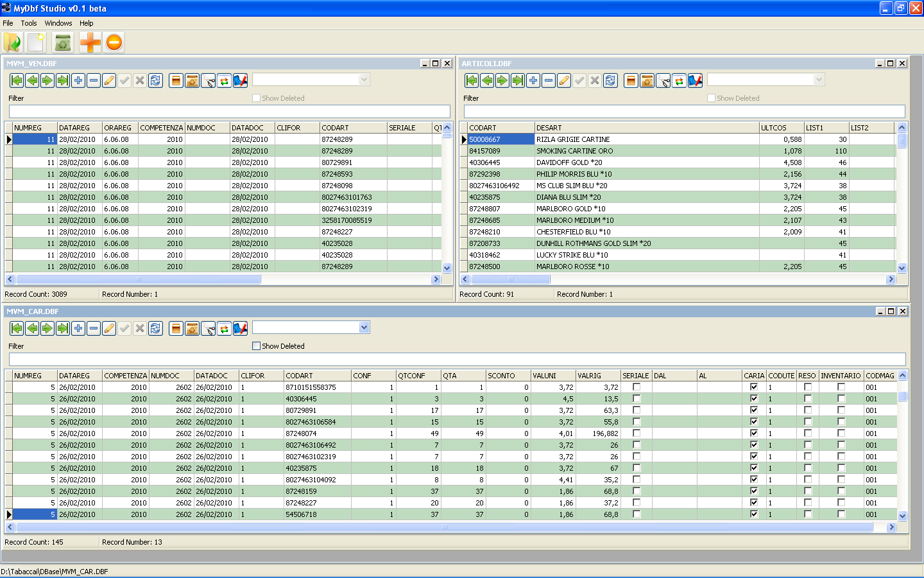The image size is (924, 578).
Task: Go to first record in MVM_VEN.DBF
Action: (x=17, y=80)
